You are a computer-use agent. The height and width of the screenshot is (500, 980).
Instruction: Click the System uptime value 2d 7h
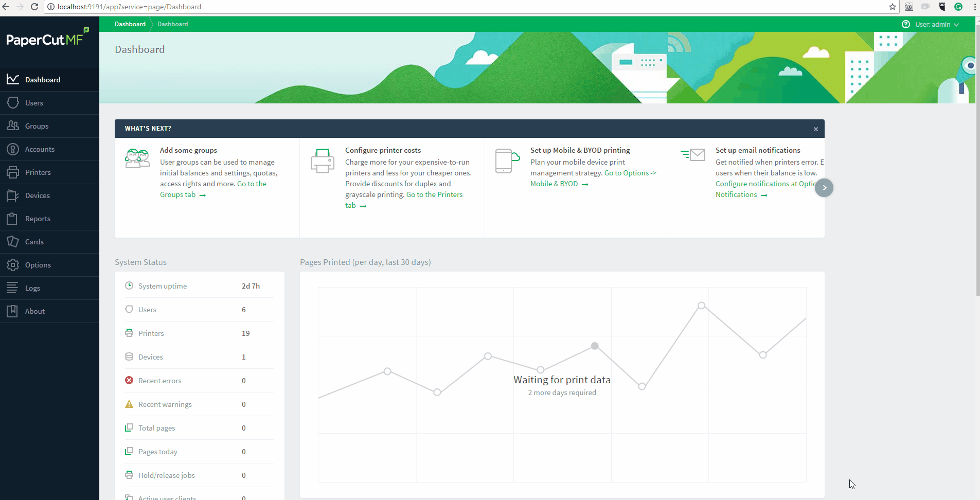251,286
